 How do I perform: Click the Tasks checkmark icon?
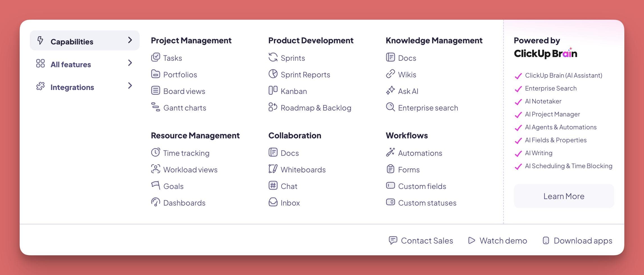155,57
